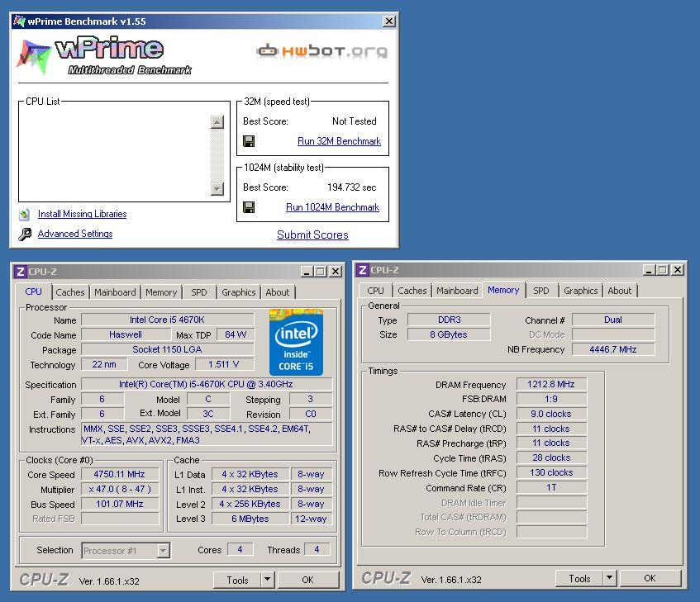The image size is (700, 602).
Task: Click the tRFC value 130 clocks
Action: [x=551, y=472]
